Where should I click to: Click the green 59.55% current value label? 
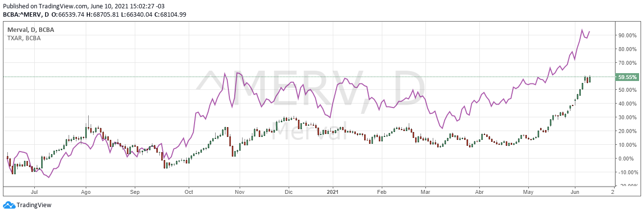tap(627, 77)
